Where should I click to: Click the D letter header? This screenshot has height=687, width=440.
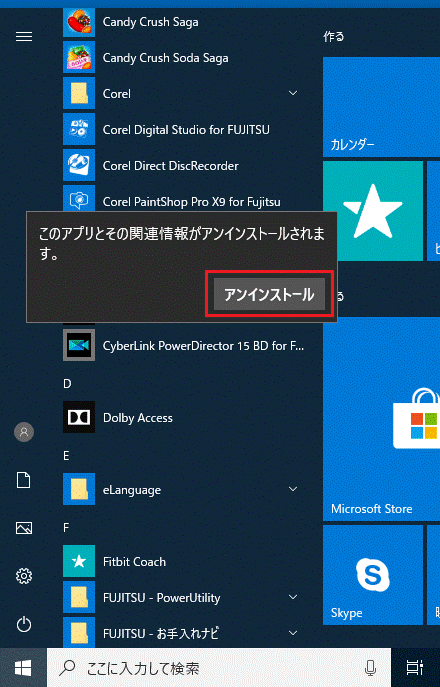coord(67,384)
